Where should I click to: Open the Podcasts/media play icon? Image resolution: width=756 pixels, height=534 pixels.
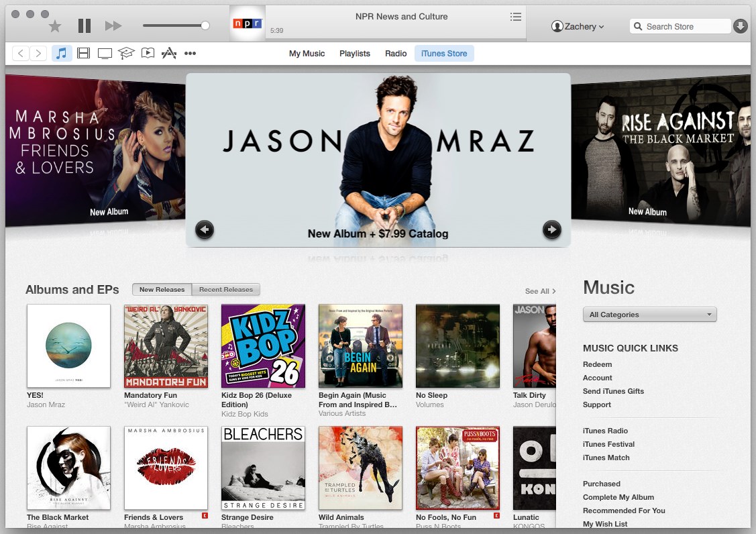(x=148, y=53)
